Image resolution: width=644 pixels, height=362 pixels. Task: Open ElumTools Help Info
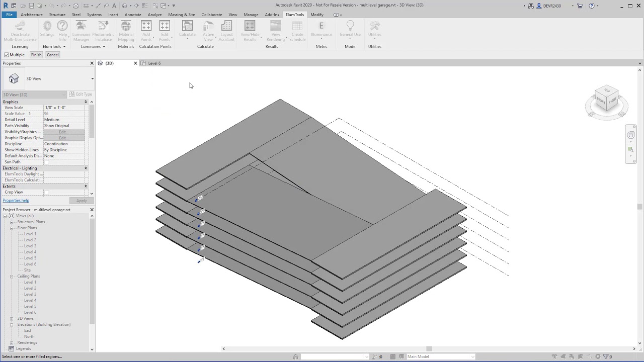[62, 31]
